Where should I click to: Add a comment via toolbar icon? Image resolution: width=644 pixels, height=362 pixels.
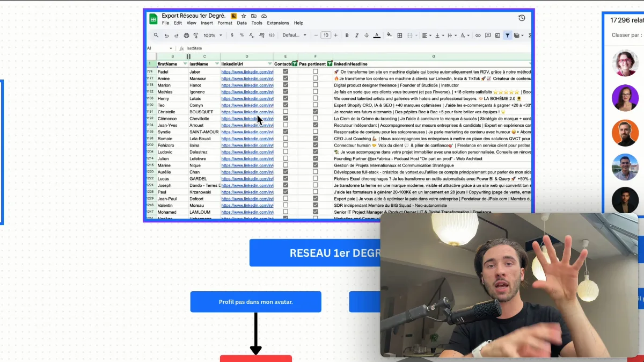488,35
